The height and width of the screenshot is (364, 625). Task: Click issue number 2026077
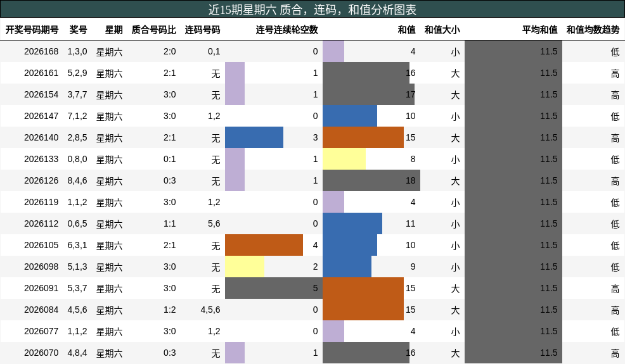click(x=41, y=331)
